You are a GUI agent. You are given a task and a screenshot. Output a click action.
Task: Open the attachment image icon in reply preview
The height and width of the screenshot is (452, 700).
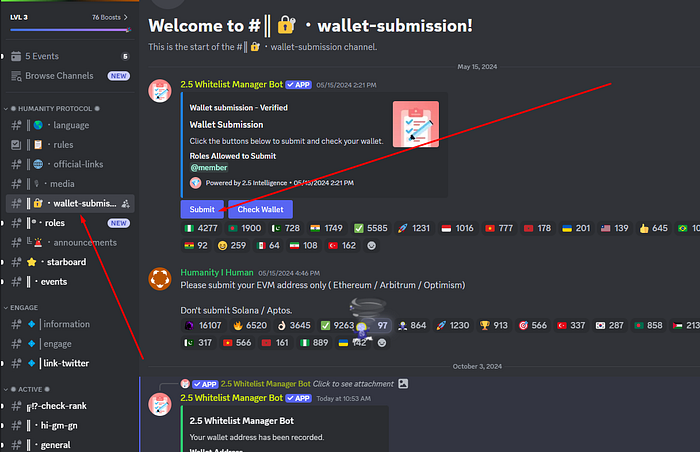tap(403, 384)
